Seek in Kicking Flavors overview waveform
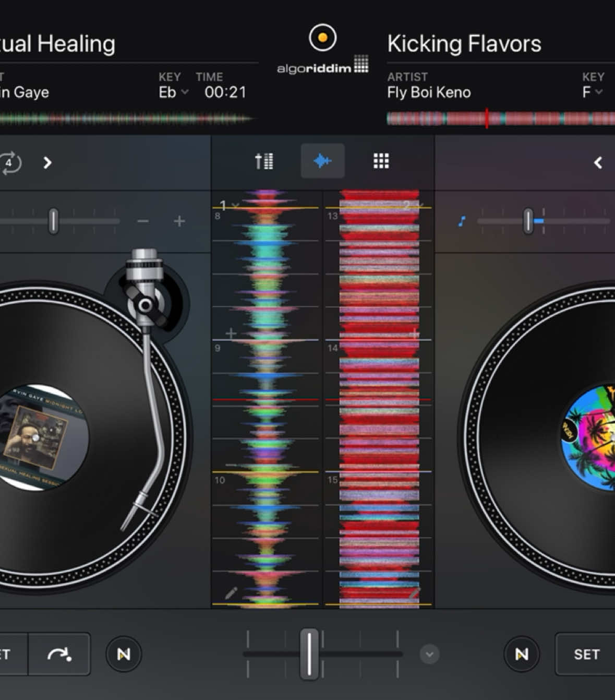This screenshot has height=700, width=615. pos(501,118)
